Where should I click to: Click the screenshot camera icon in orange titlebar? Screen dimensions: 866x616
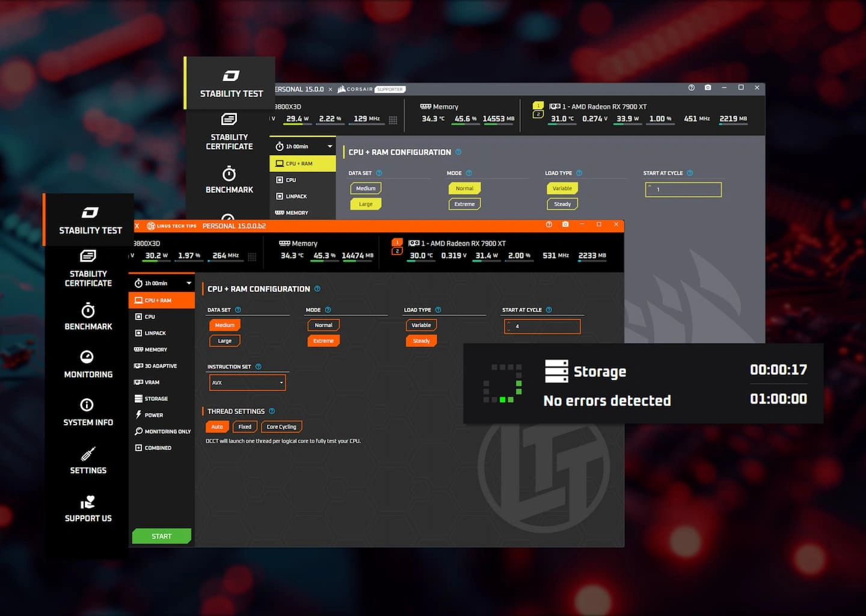565,224
